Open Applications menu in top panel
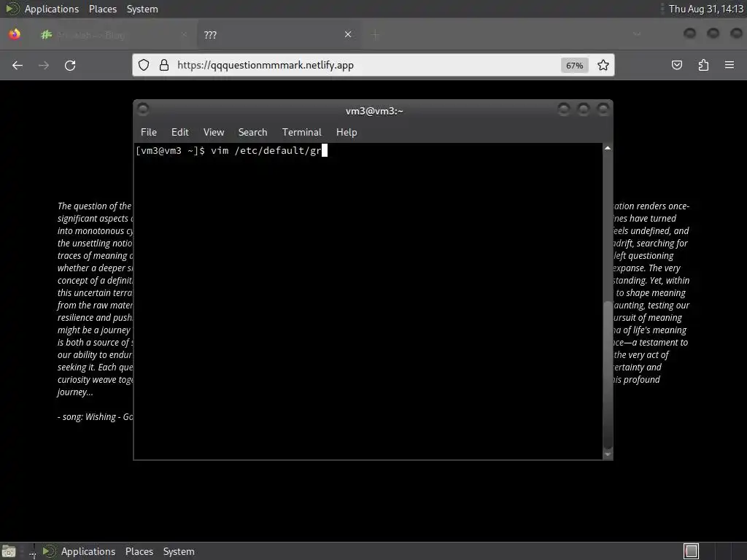 point(52,9)
